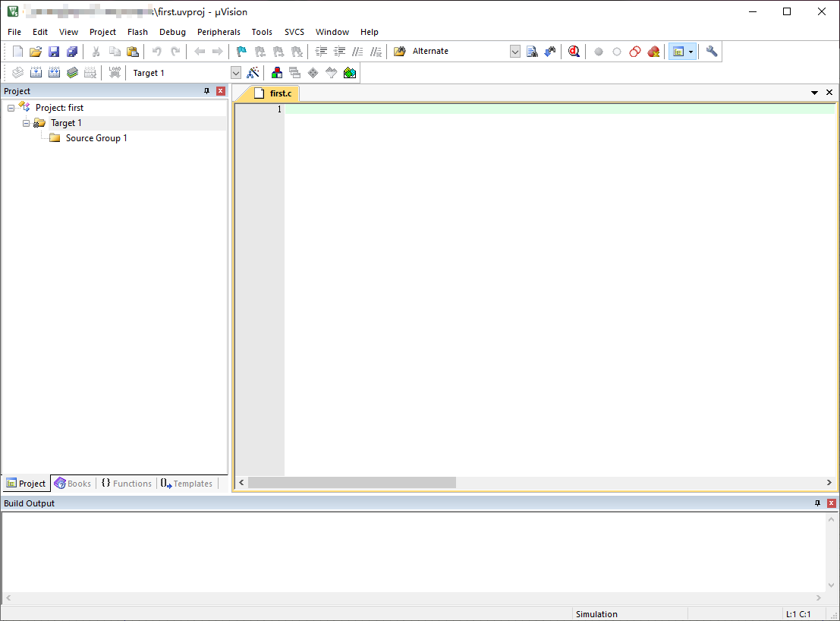
Task: Uncomment selection icon in the toolbar
Action: coord(376,52)
